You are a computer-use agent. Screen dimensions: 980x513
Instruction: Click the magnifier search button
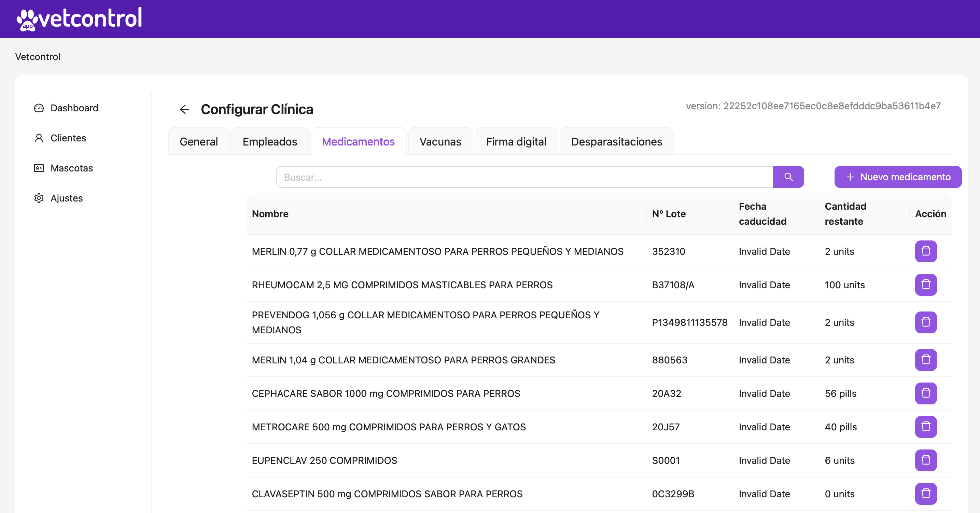click(x=788, y=177)
